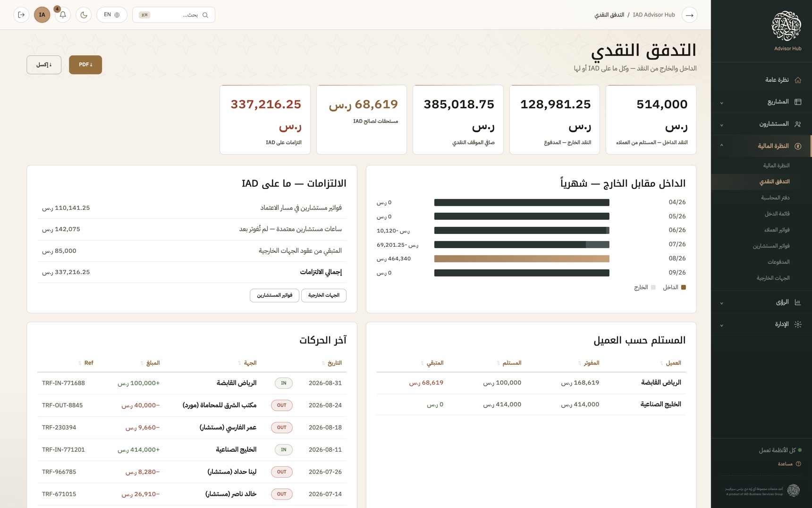The image size is (812, 508).
Task: Toggle dark mode moon icon
Action: [84, 15]
